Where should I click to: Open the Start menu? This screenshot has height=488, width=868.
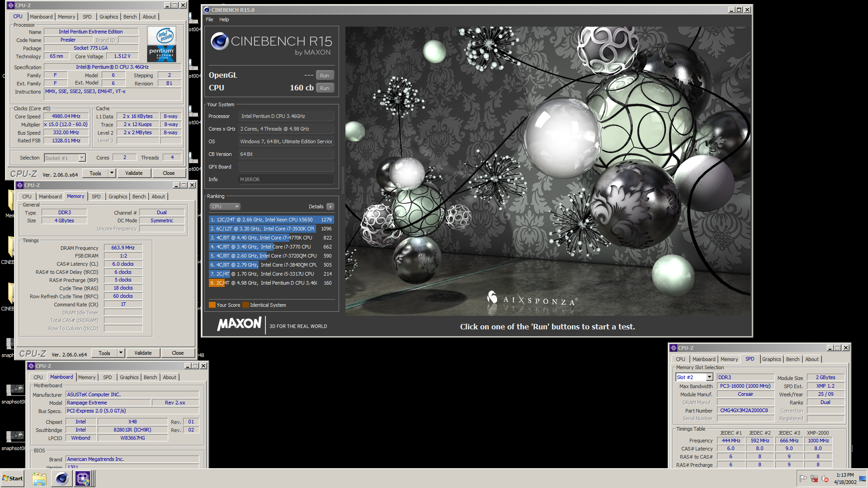click(13, 479)
